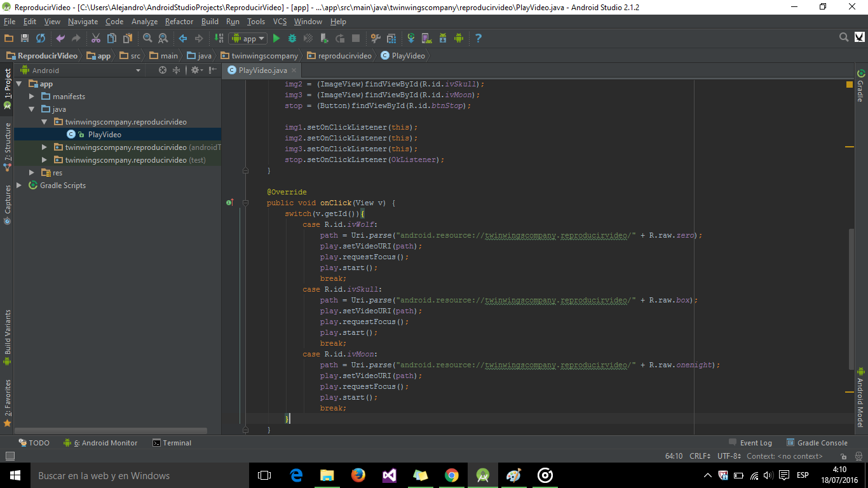Click Sync Project with Gradle Files icon
The height and width of the screenshot is (488, 868).
411,38
